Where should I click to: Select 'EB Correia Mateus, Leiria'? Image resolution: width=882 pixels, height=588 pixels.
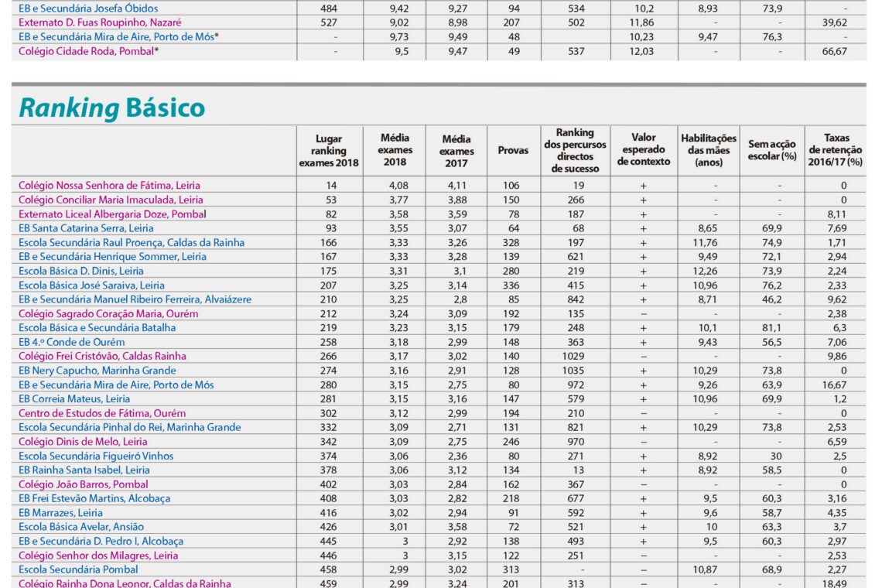74,399
